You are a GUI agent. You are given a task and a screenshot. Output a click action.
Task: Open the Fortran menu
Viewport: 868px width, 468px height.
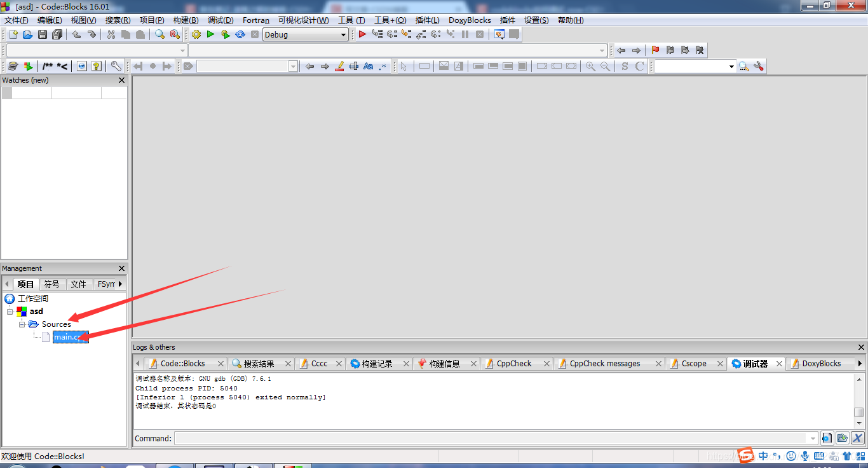coord(256,20)
